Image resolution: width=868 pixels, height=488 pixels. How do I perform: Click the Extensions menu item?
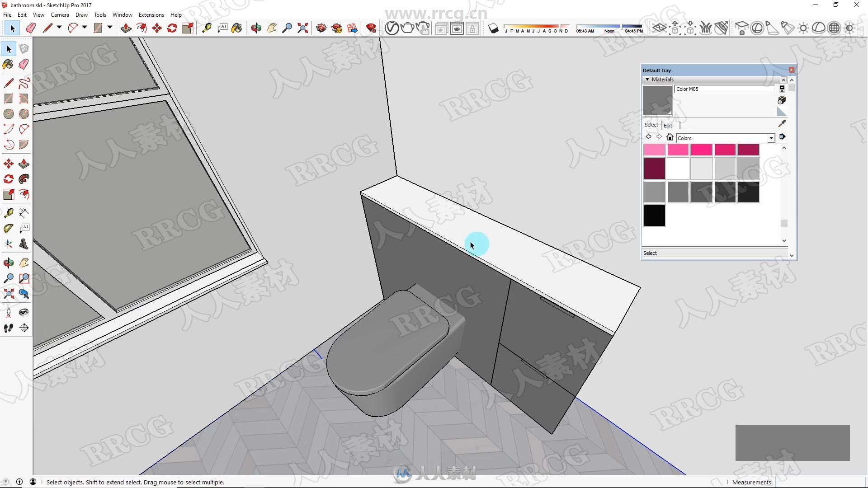pos(150,15)
